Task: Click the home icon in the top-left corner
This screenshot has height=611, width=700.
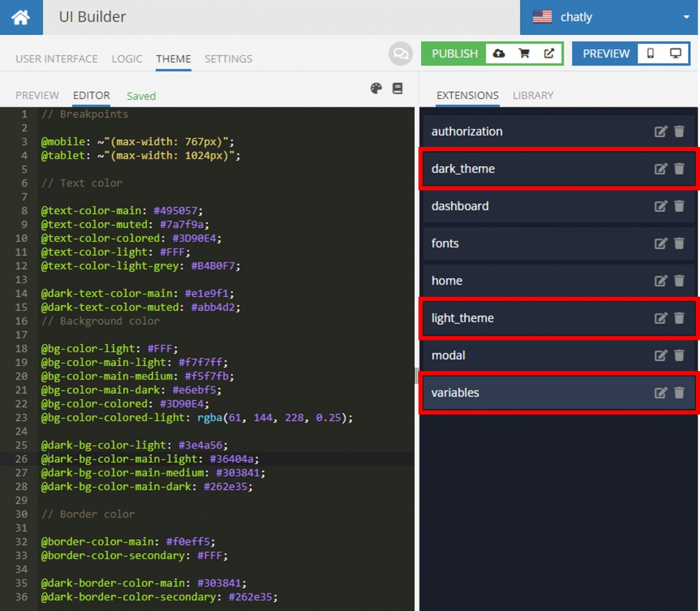Action: click(22, 17)
